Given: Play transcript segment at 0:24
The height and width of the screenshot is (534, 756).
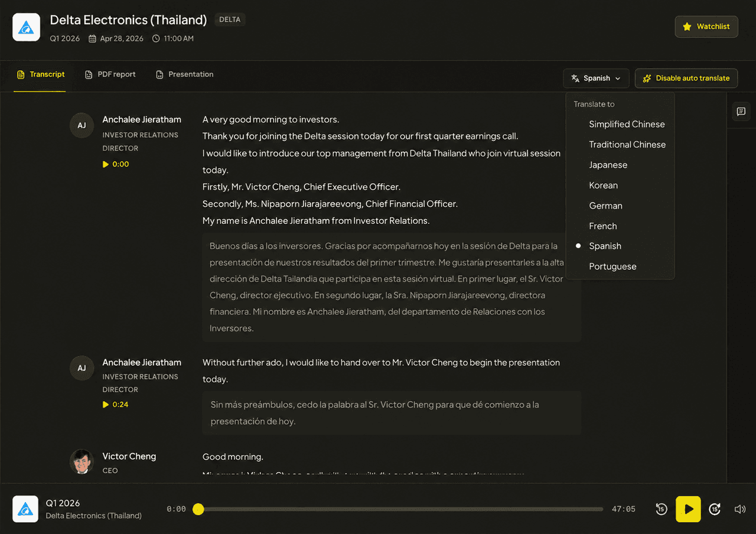Looking at the screenshot, I should tap(116, 405).
